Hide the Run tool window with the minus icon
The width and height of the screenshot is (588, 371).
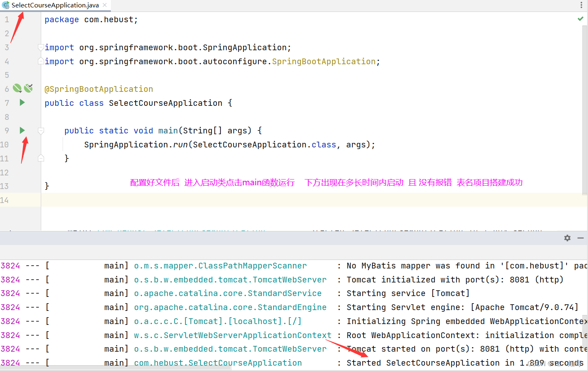coord(581,238)
